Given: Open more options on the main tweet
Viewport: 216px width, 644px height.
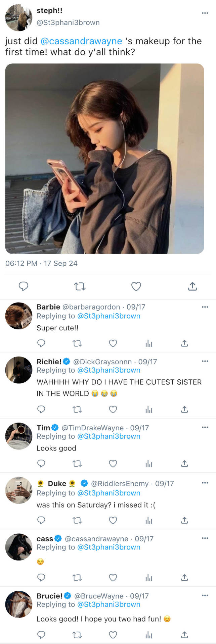Looking at the screenshot, I should point(205,13).
